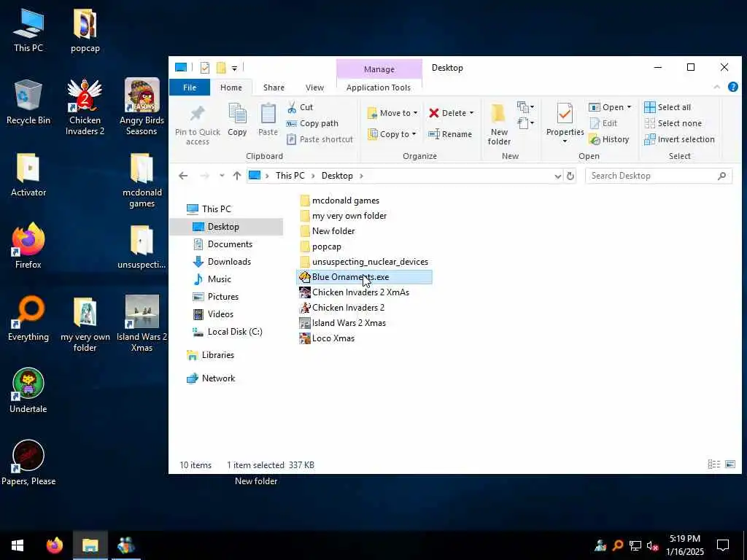This screenshot has width=747, height=560.
Task: Select Loco Xmas in file list
Action: coord(327,338)
